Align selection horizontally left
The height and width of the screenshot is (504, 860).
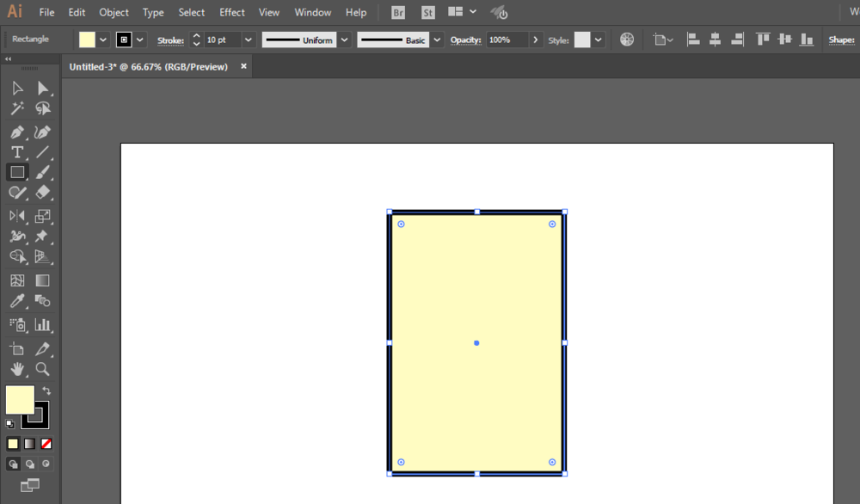coord(693,40)
